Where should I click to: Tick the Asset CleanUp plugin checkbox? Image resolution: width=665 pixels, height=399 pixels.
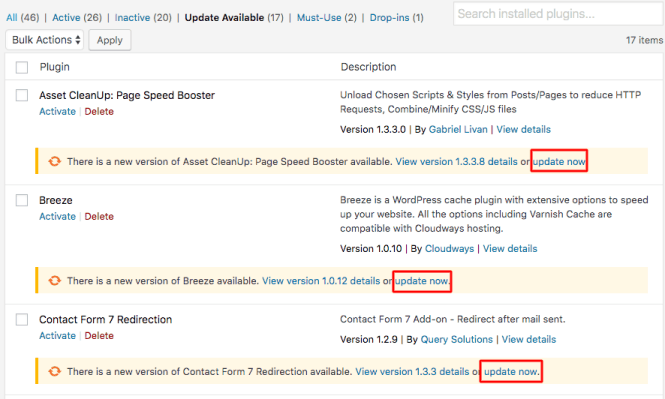coord(22,95)
